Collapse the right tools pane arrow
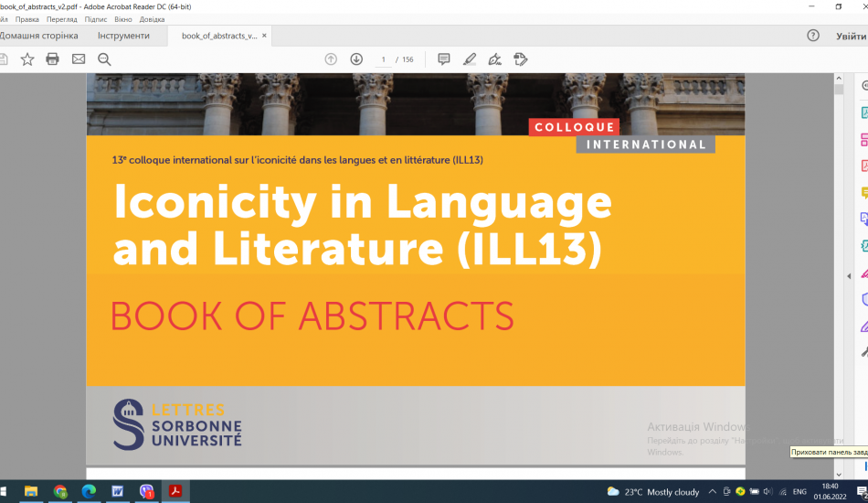The image size is (868, 503). click(849, 275)
